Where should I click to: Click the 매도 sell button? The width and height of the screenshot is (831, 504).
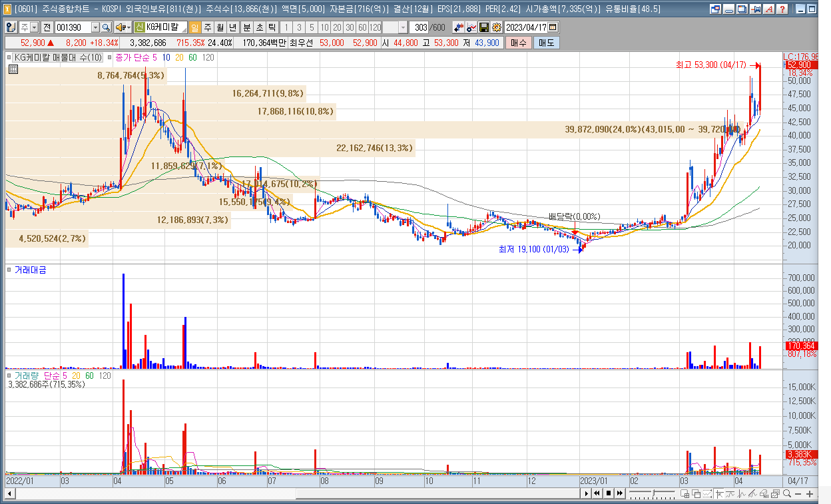click(x=546, y=43)
